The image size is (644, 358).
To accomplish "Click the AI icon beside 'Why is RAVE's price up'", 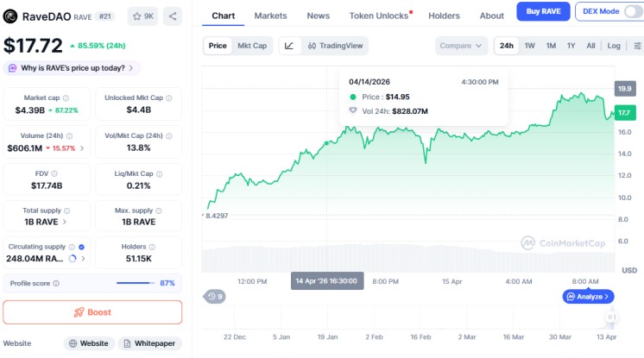I will [x=12, y=68].
